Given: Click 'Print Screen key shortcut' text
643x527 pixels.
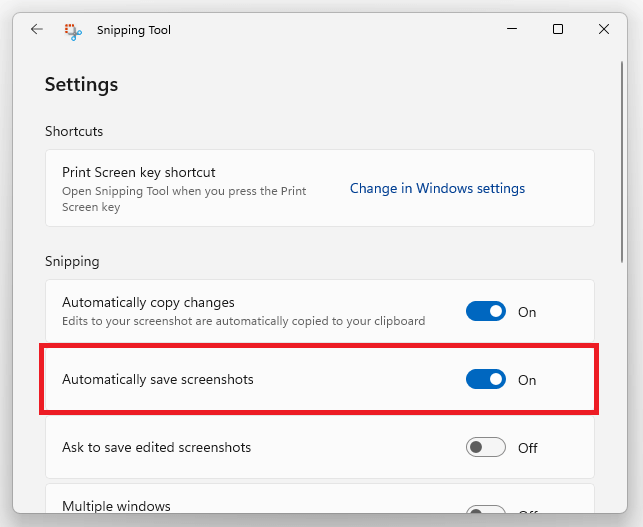Looking at the screenshot, I should click(139, 172).
